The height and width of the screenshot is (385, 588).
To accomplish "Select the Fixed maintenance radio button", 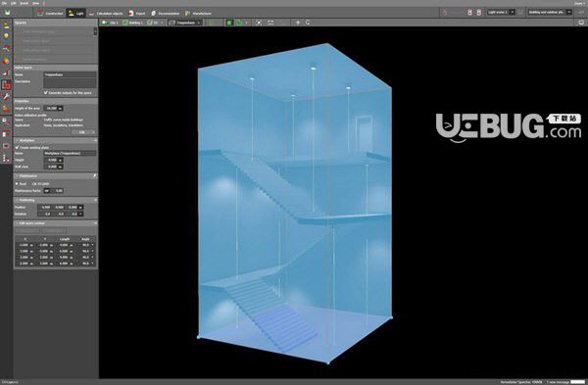I will [x=17, y=184].
